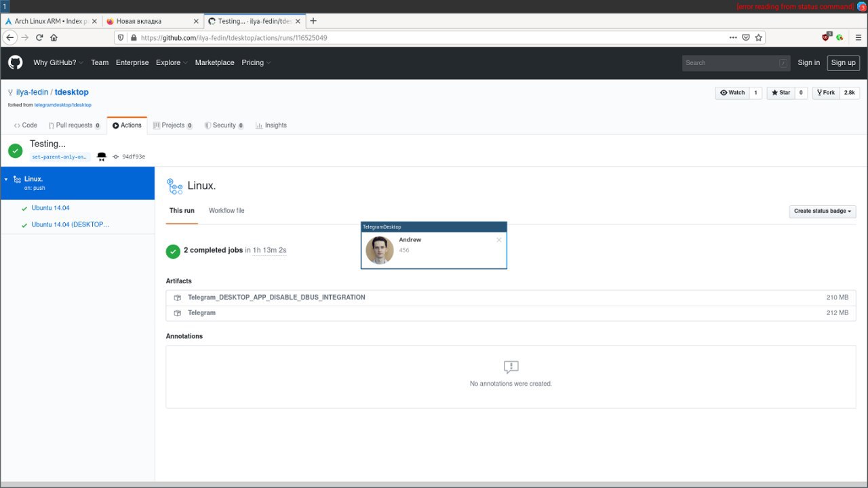
Task: Save page to Pocket icon
Action: [746, 37]
